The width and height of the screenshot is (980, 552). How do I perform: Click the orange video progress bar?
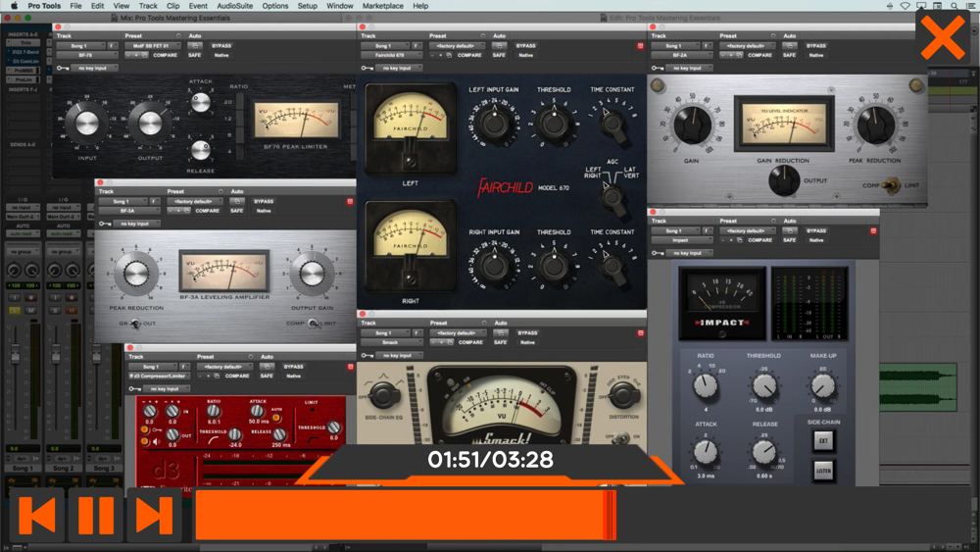click(x=407, y=515)
